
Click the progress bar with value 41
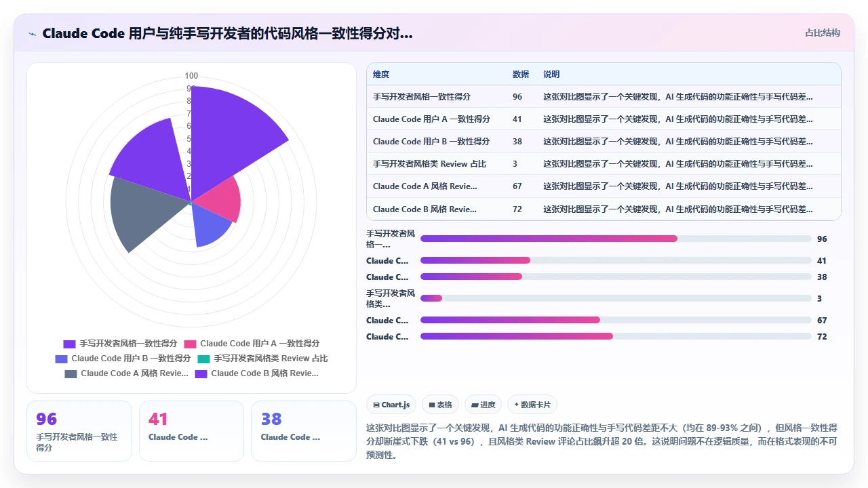616,260
